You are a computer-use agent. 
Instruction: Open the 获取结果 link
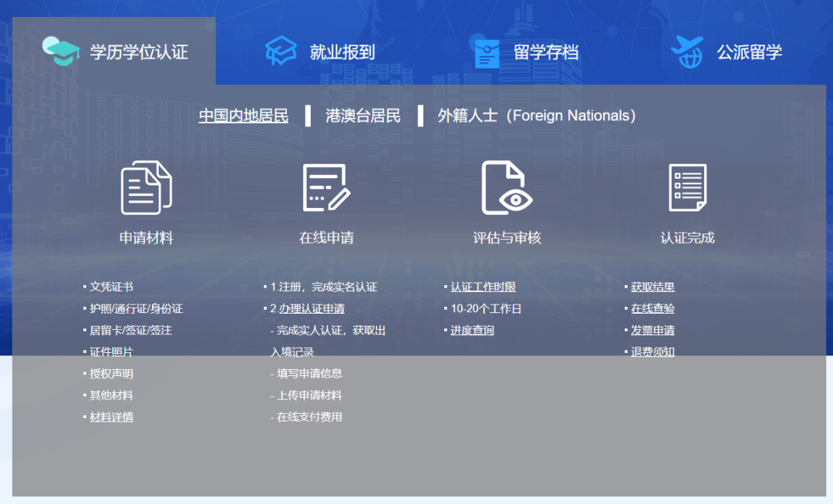pos(653,287)
